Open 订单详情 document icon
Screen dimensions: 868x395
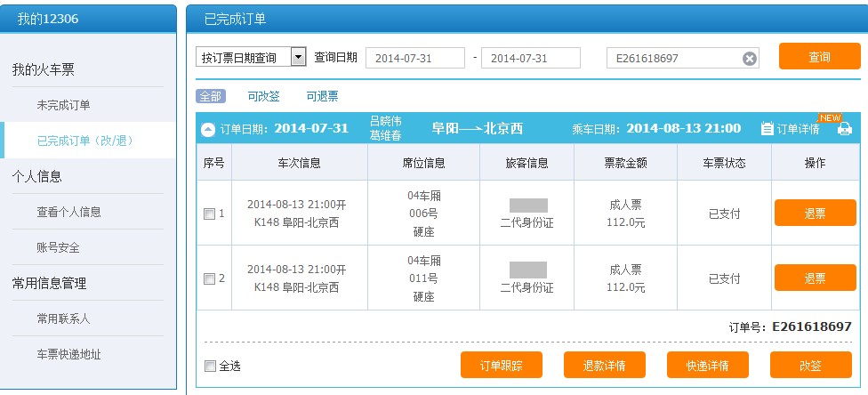(x=767, y=129)
